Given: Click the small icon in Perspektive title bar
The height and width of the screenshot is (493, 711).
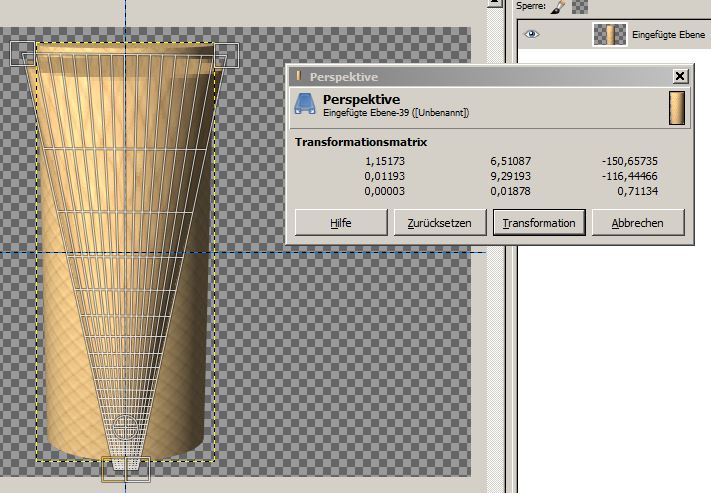Looking at the screenshot, I should [x=298, y=76].
